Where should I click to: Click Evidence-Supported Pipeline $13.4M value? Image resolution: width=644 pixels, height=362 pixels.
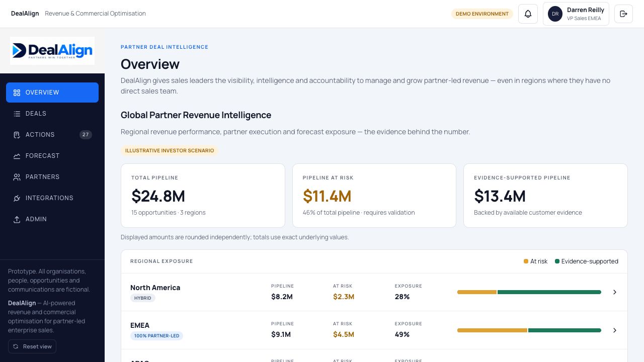click(500, 196)
